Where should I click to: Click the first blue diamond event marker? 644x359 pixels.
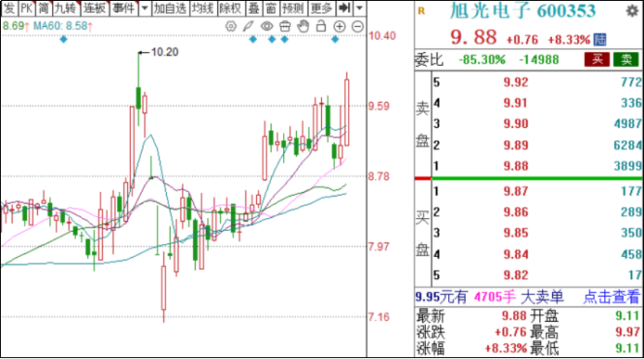(x=63, y=40)
